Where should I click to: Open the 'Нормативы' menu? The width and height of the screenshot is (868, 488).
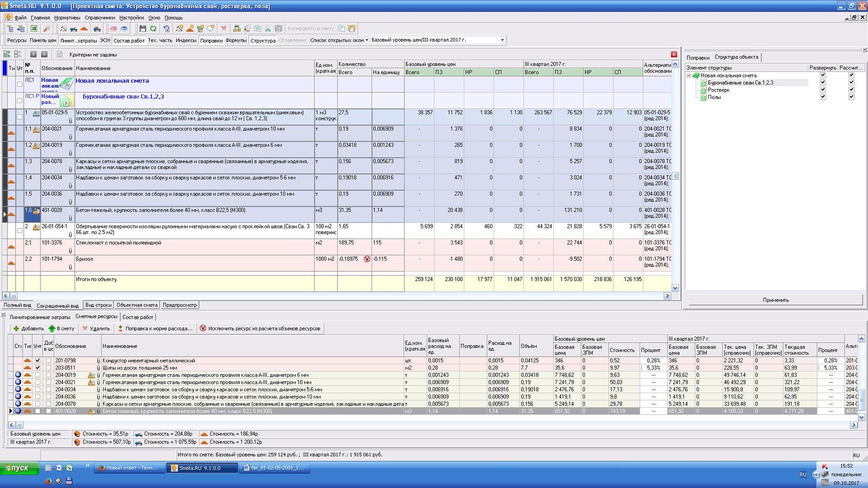67,17
